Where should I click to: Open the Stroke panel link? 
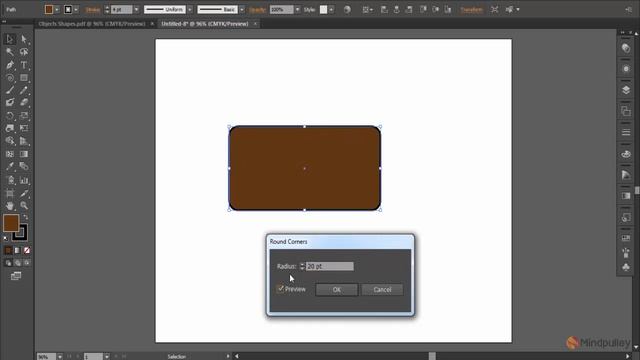[x=93, y=9]
